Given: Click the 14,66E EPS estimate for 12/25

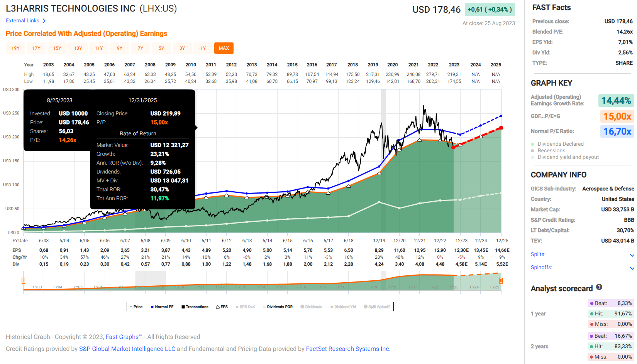Looking at the screenshot, I should pyautogui.click(x=502, y=250).
